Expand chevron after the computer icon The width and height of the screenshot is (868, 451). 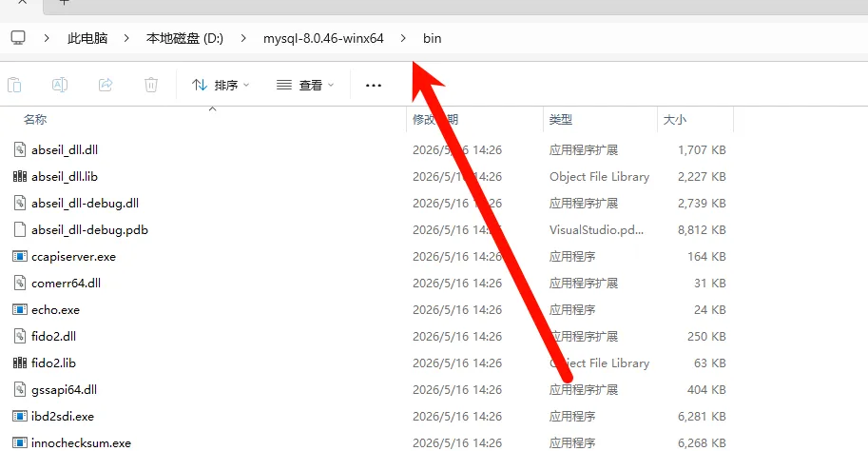47,38
